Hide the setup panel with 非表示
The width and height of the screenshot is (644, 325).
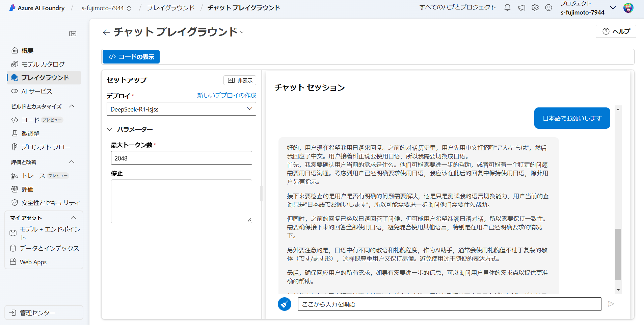coord(240,80)
